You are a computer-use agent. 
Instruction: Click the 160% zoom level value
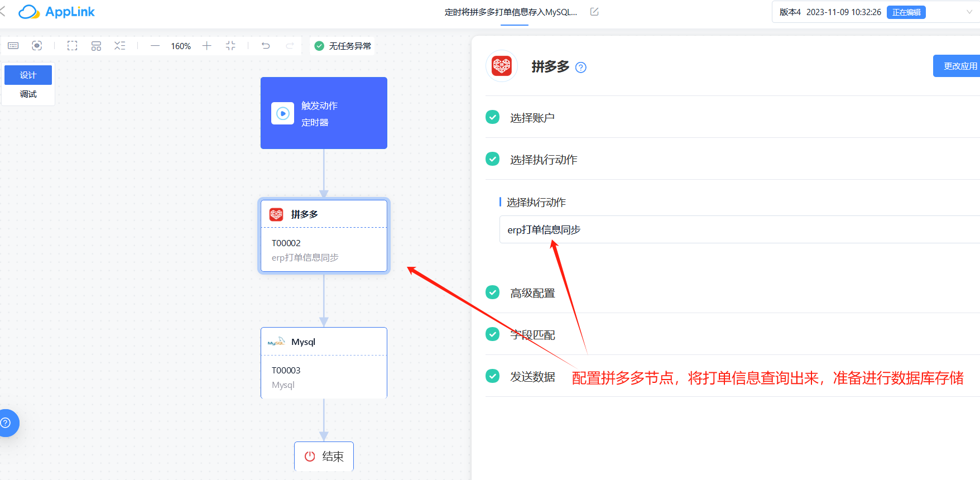pyautogui.click(x=181, y=46)
